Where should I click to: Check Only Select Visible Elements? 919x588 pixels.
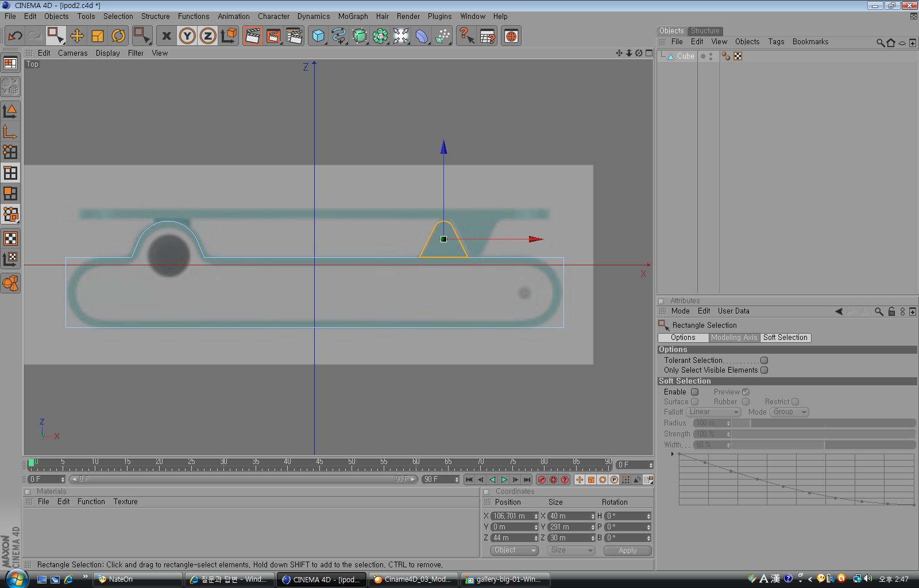764,370
